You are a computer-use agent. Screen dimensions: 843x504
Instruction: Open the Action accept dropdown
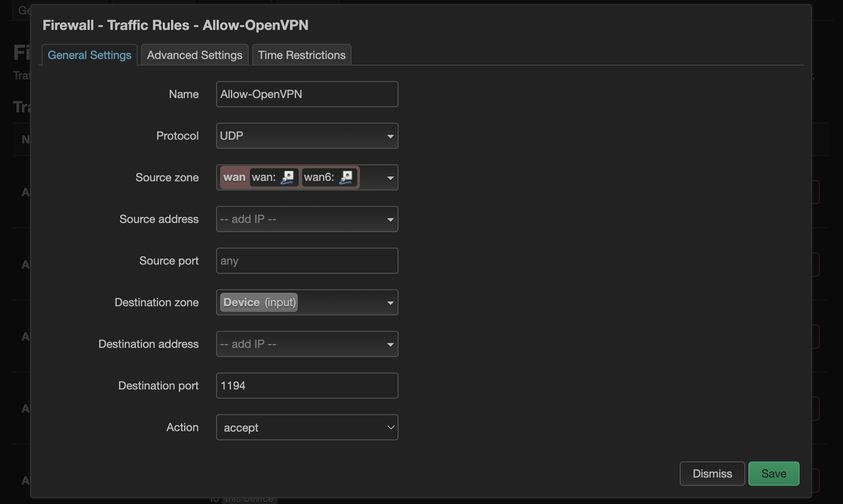tap(307, 427)
